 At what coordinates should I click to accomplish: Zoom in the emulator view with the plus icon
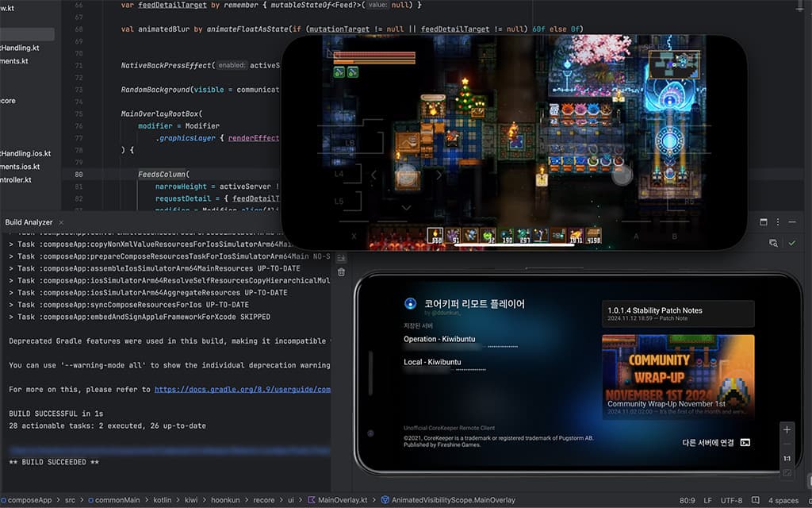(x=786, y=429)
